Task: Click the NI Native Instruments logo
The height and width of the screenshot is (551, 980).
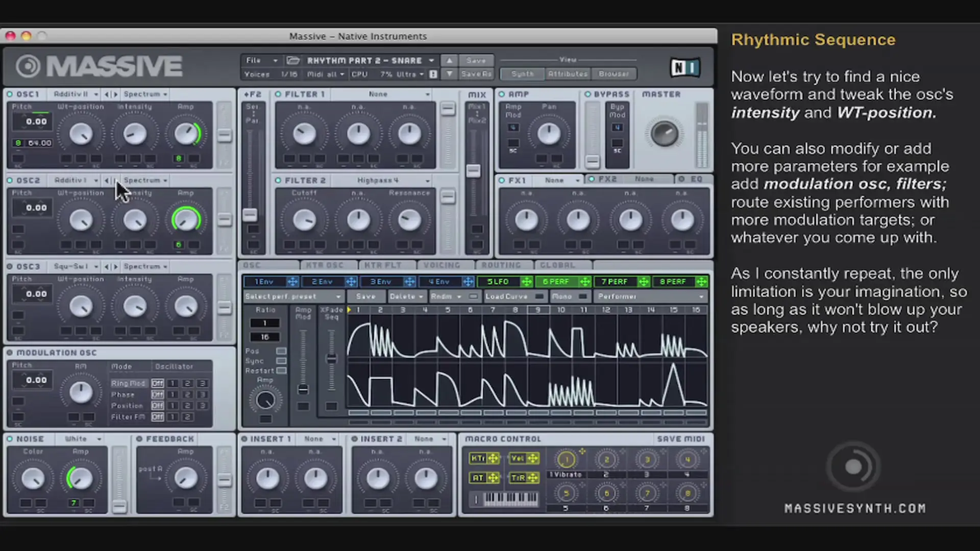Action: (684, 67)
